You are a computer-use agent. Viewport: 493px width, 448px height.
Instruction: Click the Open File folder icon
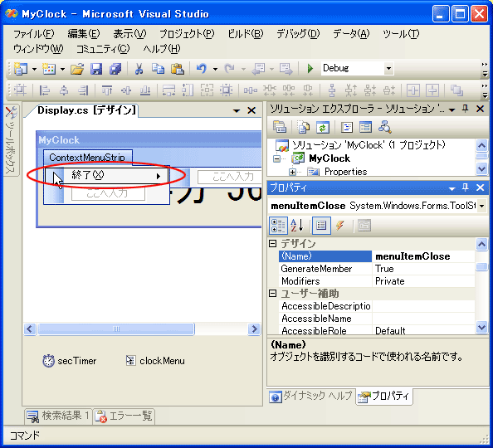coord(77,69)
